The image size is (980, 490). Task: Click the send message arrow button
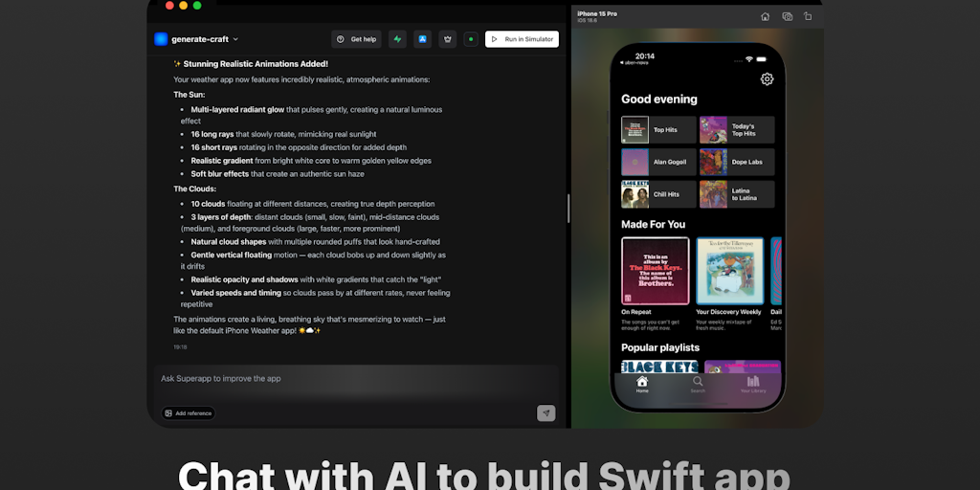pyautogui.click(x=546, y=413)
